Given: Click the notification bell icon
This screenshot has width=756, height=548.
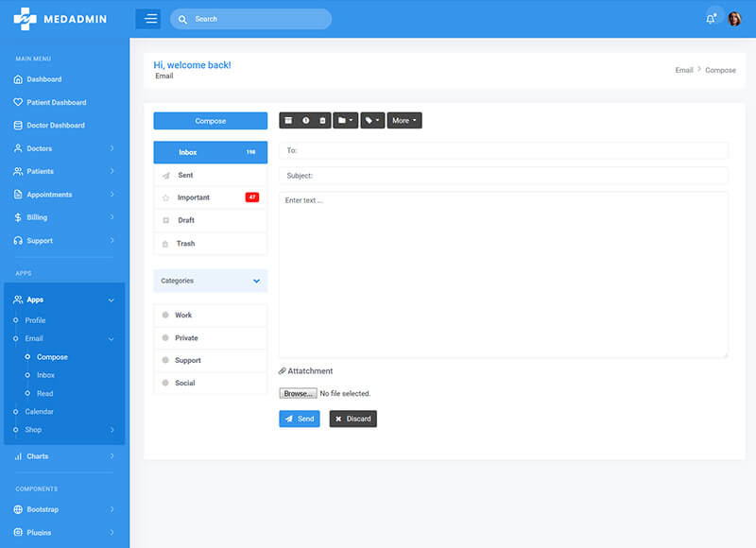Looking at the screenshot, I should tap(711, 19).
